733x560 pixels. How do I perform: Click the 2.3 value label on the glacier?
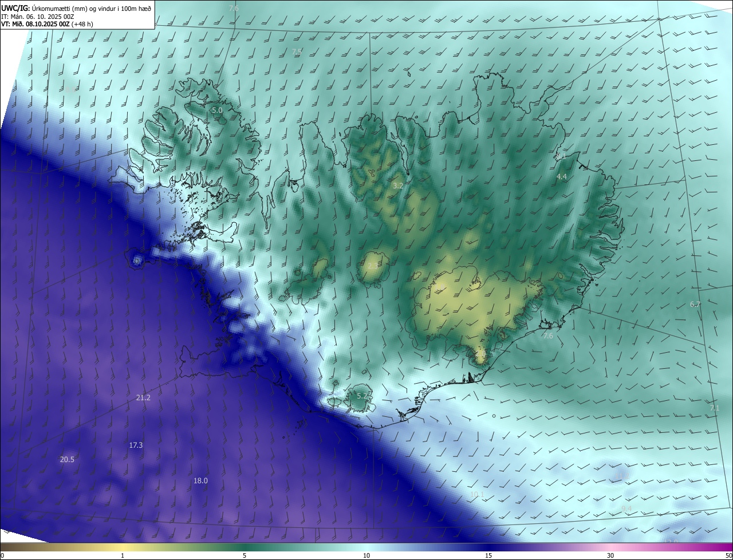pyautogui.click(x=372, y=266)
